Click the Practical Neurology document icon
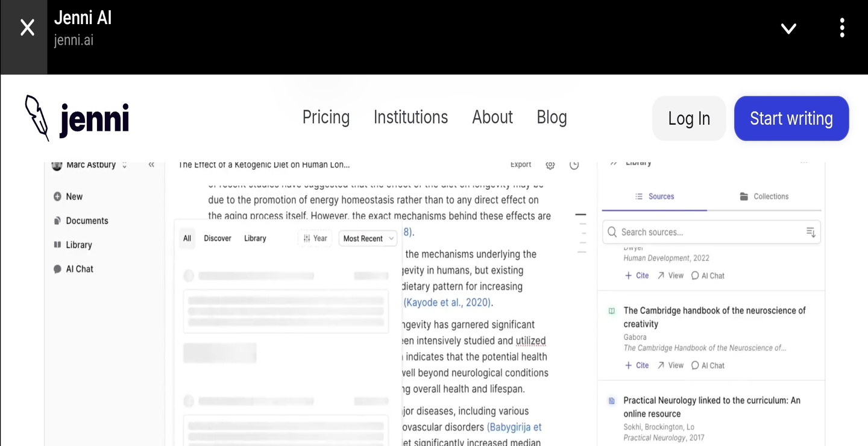The image size is (868, 446). click(612, 401)
